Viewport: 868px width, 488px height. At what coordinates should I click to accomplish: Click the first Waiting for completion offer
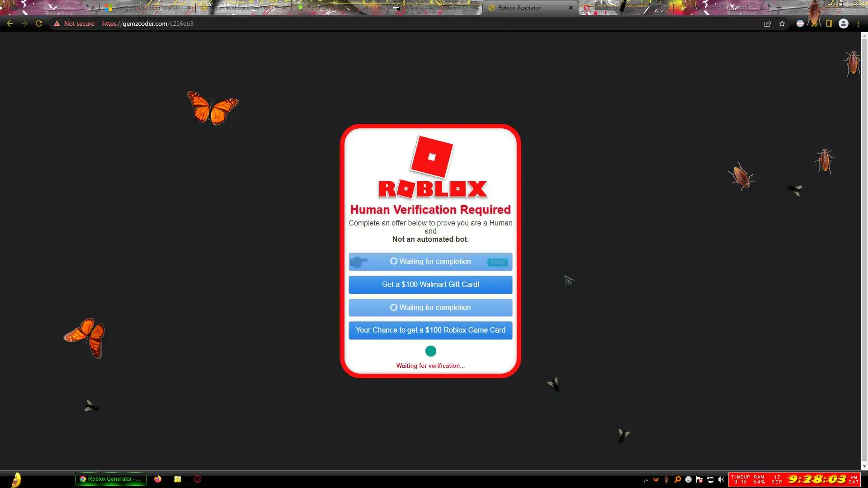tap(430, 262)
